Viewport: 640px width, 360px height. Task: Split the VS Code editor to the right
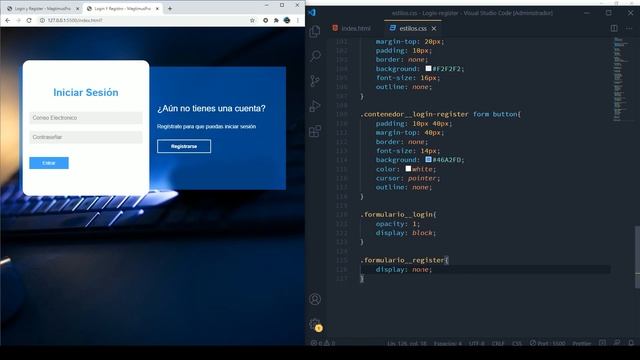pos(614,28)
